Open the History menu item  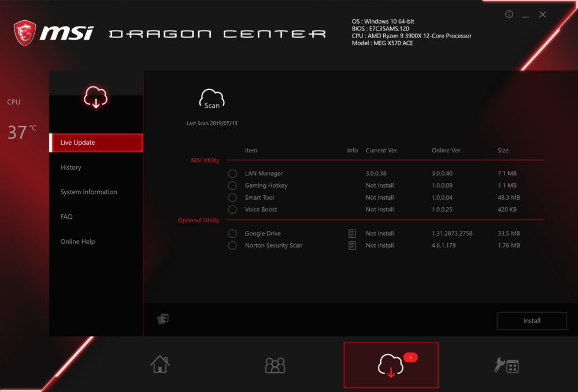tap(71, 167)
